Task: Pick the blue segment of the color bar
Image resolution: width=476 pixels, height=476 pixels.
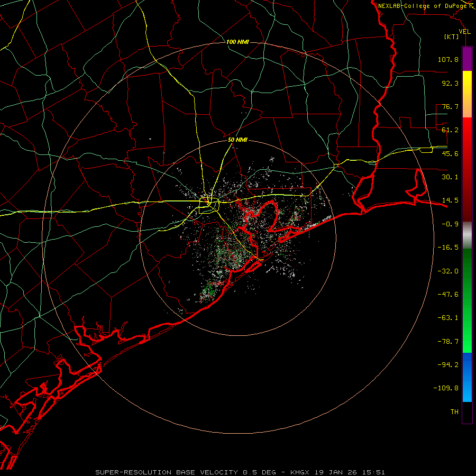Action: coord(467,377)
